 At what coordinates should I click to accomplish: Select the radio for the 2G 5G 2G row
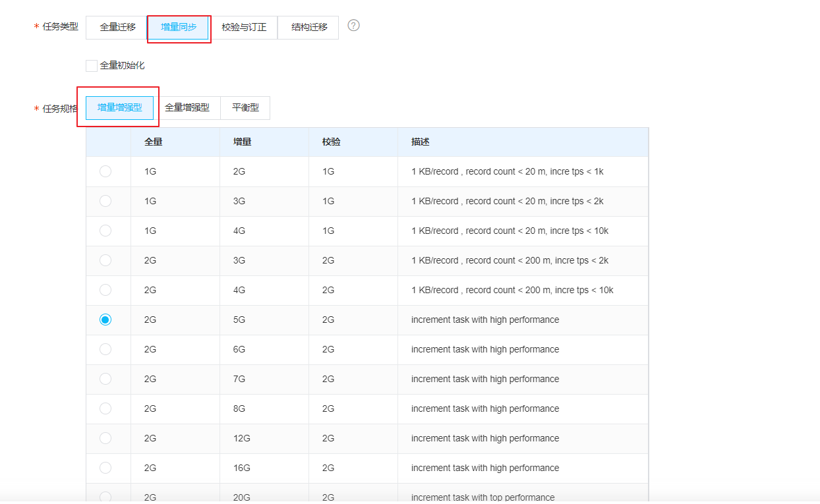coord(105,320)
